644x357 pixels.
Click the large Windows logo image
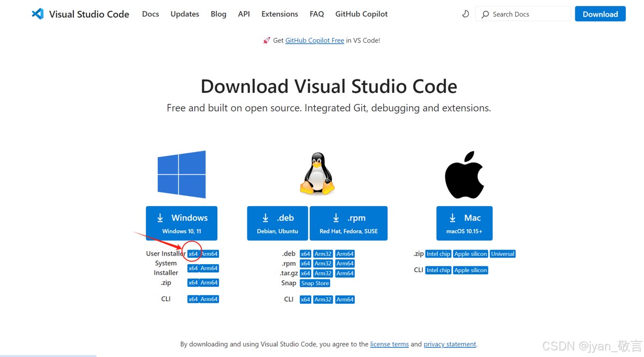(181, 174)
